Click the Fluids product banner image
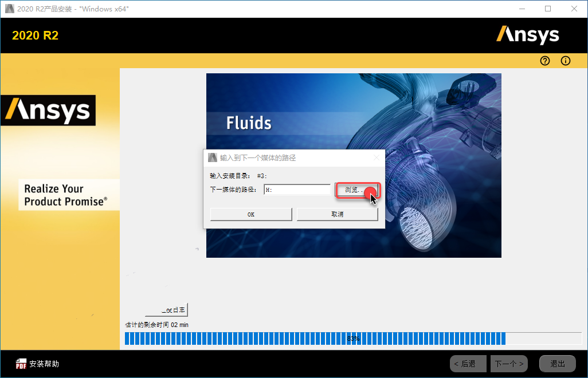This screenshot has height=378, width=588. tap(354, 165)
